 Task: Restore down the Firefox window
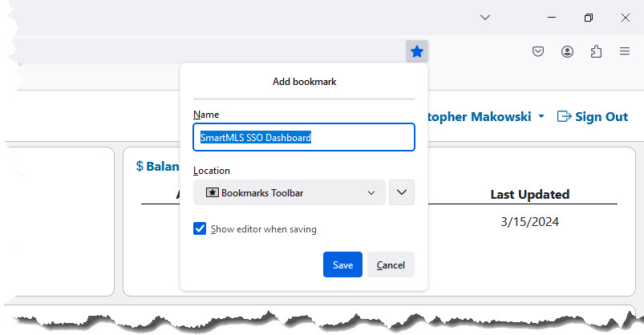(x=589, y=18)
